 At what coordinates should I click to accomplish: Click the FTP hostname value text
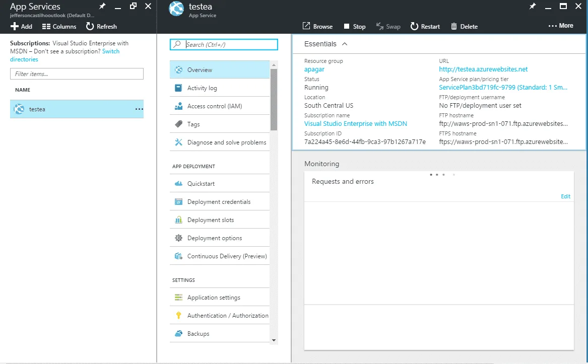[503, 124]
